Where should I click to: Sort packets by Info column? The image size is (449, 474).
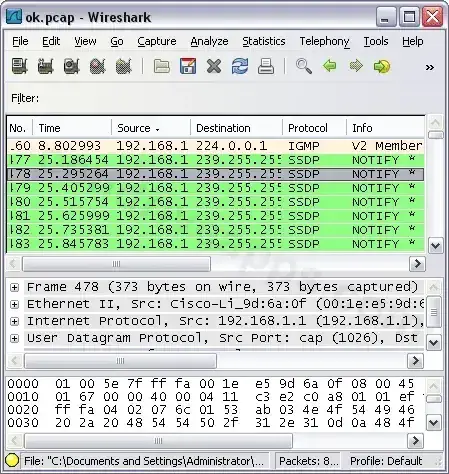tap(386, 128)
